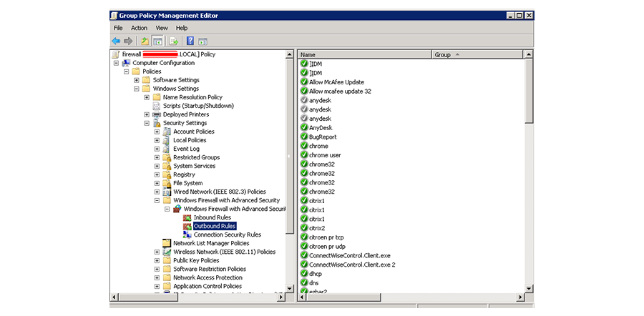The image size is (644, 316).
Task: Open the Action menu
Action: [140, 28]
